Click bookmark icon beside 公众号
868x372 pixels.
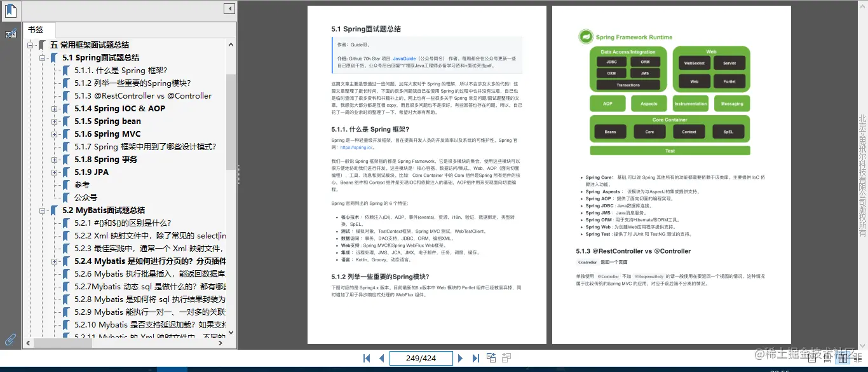tap(66, 198)
